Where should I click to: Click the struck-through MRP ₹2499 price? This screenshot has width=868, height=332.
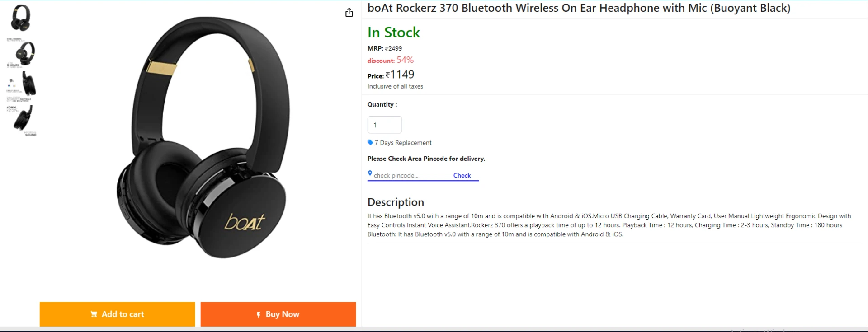click(393, 48)
